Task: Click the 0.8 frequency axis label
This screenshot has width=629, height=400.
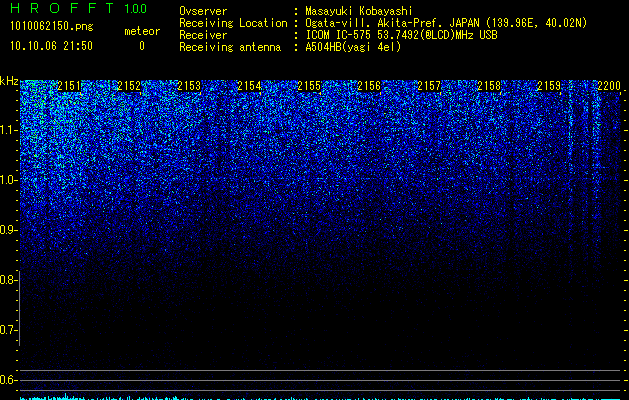Action: (x=8, y=280)
